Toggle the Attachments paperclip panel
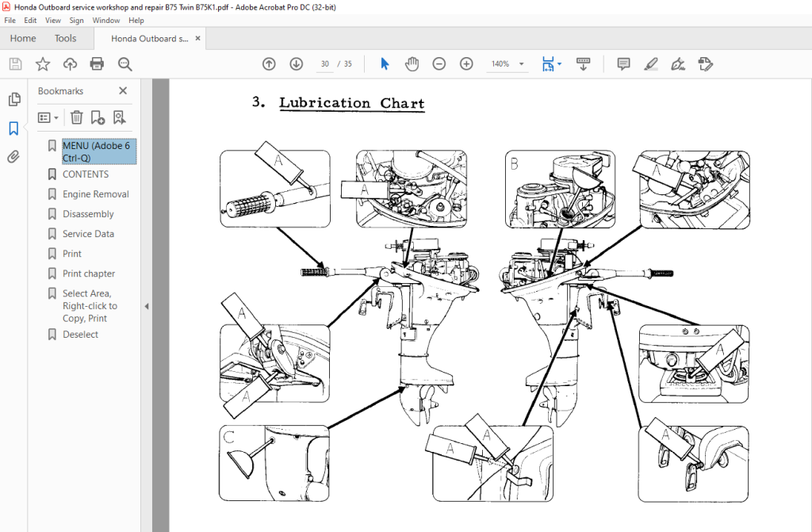812x532 pixels. coord(13,157)
